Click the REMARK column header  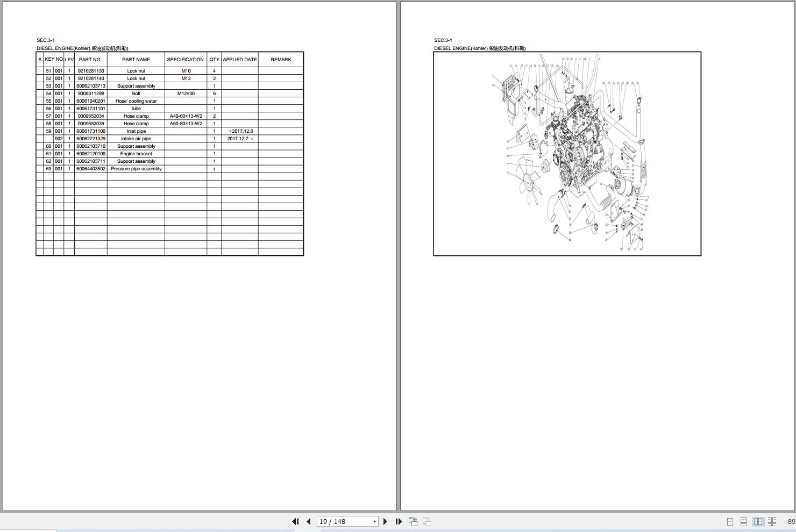pyautogui.click(x=281, y=60)
